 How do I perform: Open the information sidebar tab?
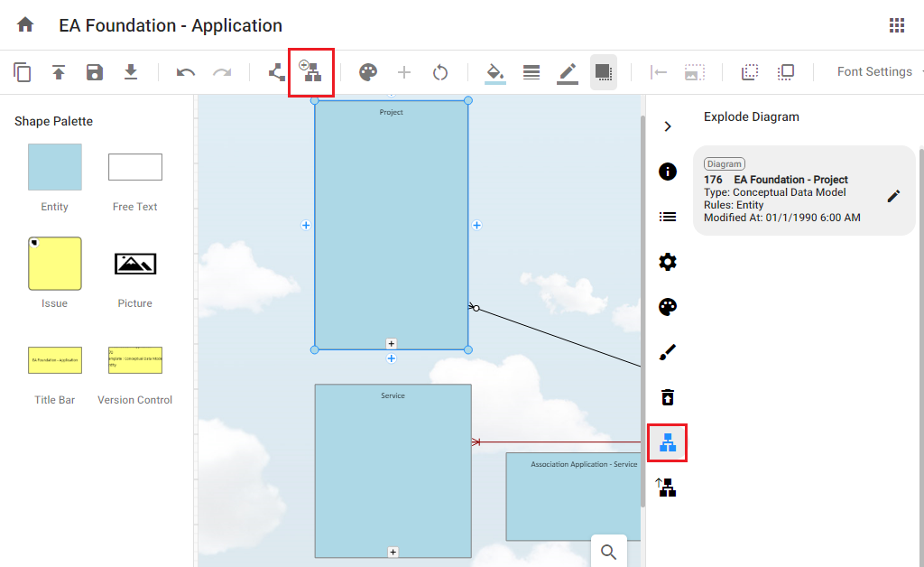click(668, 172)
